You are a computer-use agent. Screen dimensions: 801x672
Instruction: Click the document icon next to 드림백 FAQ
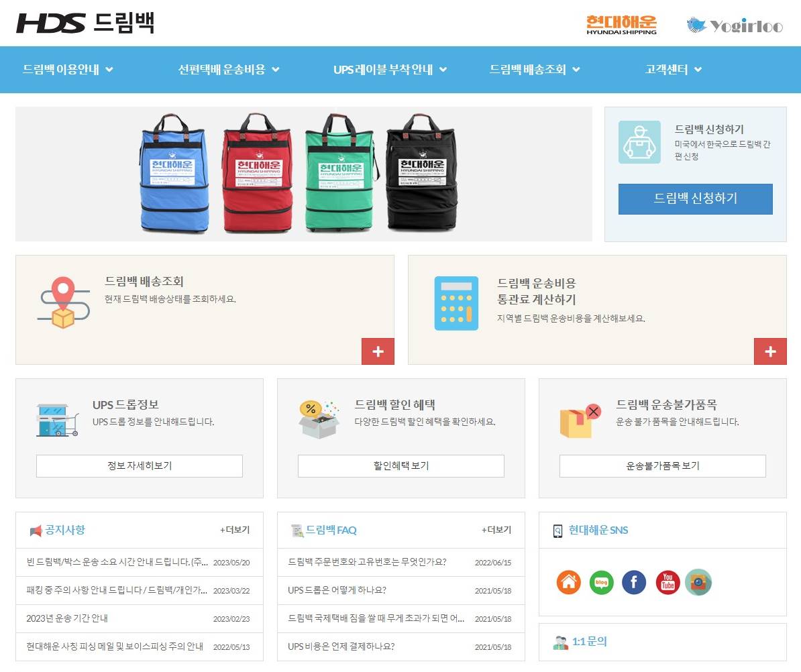click(x=297, y=530)
